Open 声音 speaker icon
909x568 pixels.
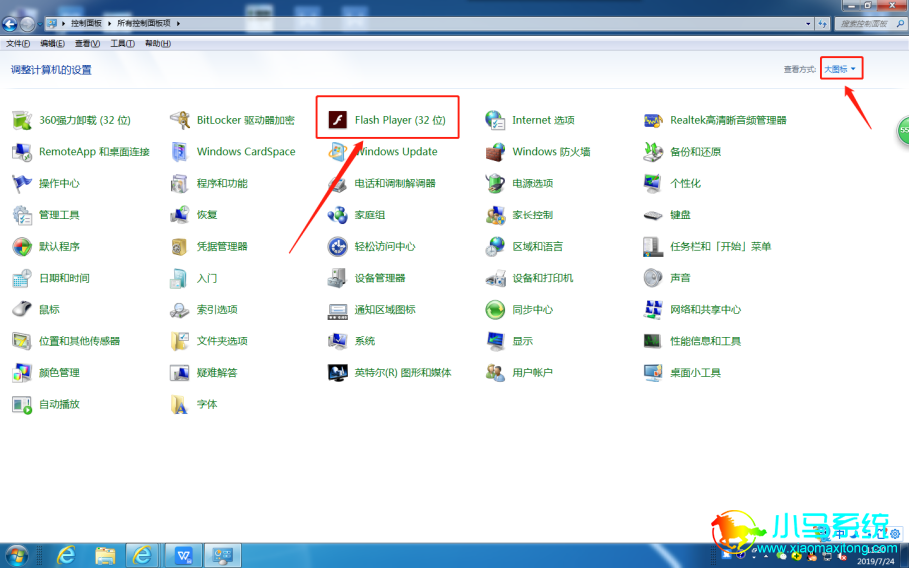pyautogui.click(x=653, y=278)
